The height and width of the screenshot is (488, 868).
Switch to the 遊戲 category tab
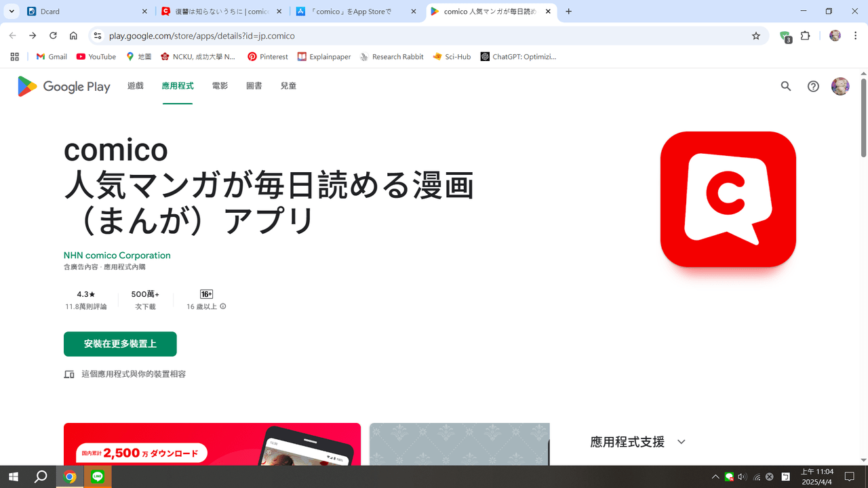[x=135, y=85]
